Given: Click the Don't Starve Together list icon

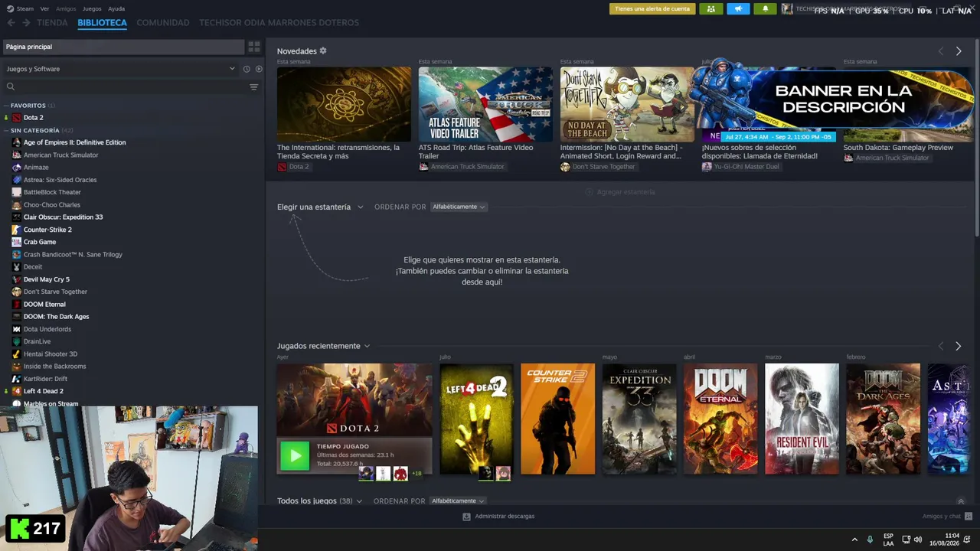Looking at the screenshot, I should pyautogui.click(x=17, y=292).
